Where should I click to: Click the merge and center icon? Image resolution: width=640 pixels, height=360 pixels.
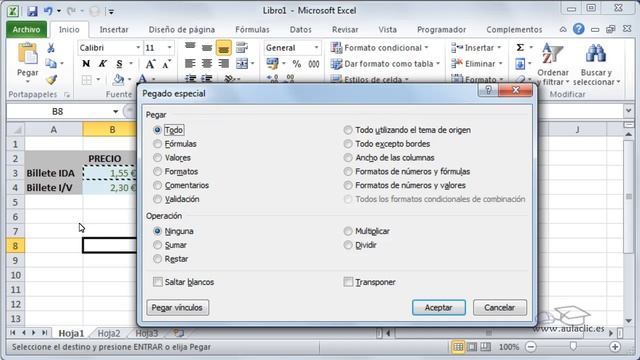242,64
